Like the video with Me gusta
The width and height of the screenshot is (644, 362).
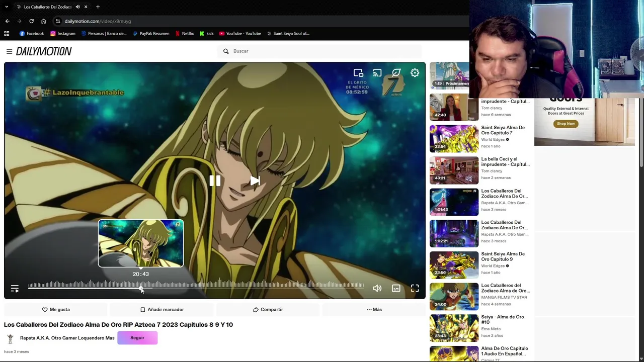[x=56, y=310]
